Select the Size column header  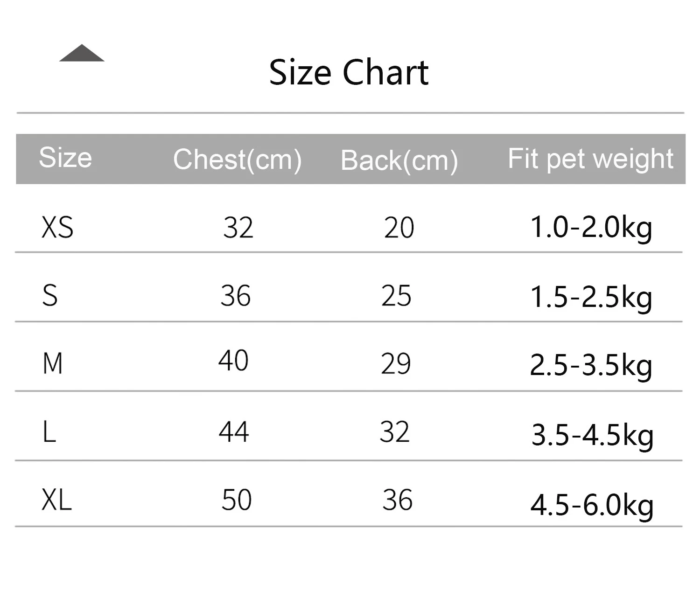click(65, 158)
